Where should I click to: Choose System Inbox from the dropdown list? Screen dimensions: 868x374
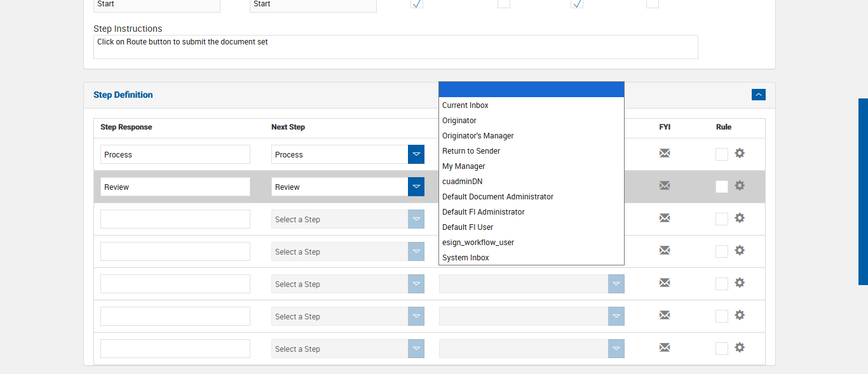coord(466,258)
